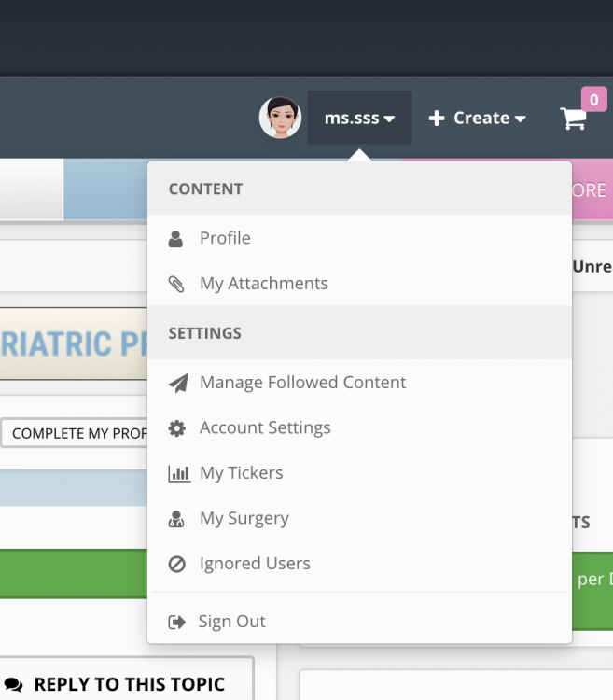Click the doctor My Surgery icon

[175, 519]
